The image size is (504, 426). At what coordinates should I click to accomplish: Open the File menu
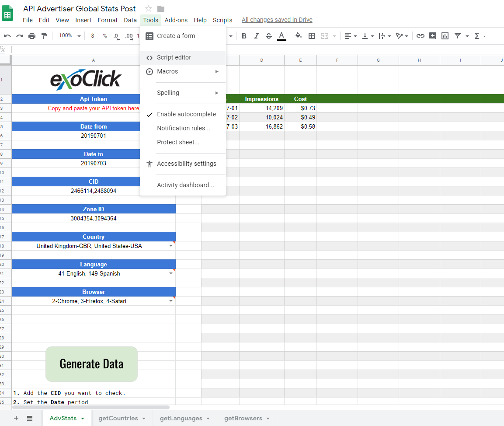point(28,20)
